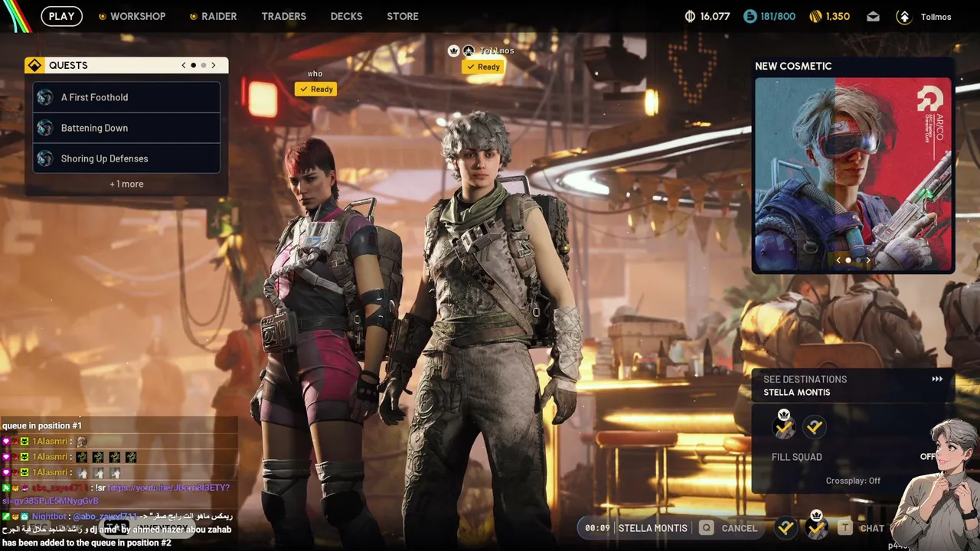Viewport: 980px width, 551px height.
Task: Show next cosmetic with right arrow
Action: pyautogui.click(x=867, y=261)
